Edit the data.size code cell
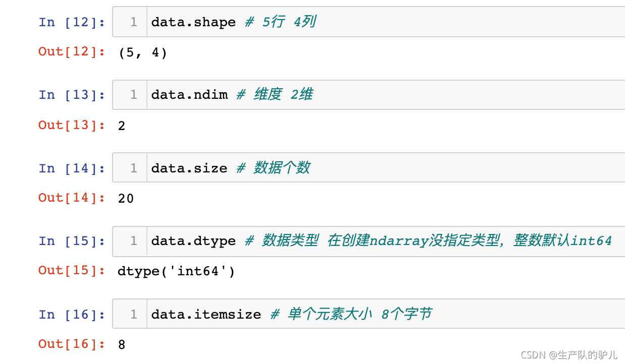The width and height of the screenshot is (625, 364). [x=384, y=168]
